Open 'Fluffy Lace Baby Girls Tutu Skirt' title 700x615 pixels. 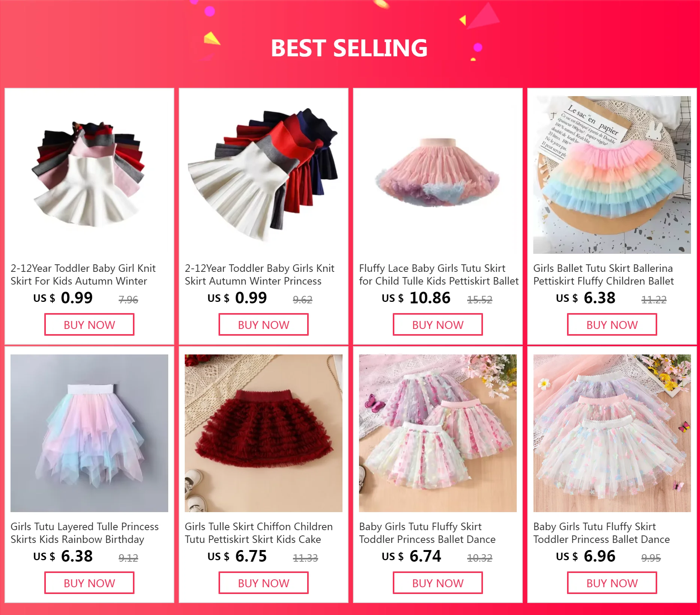click(432, 268)
